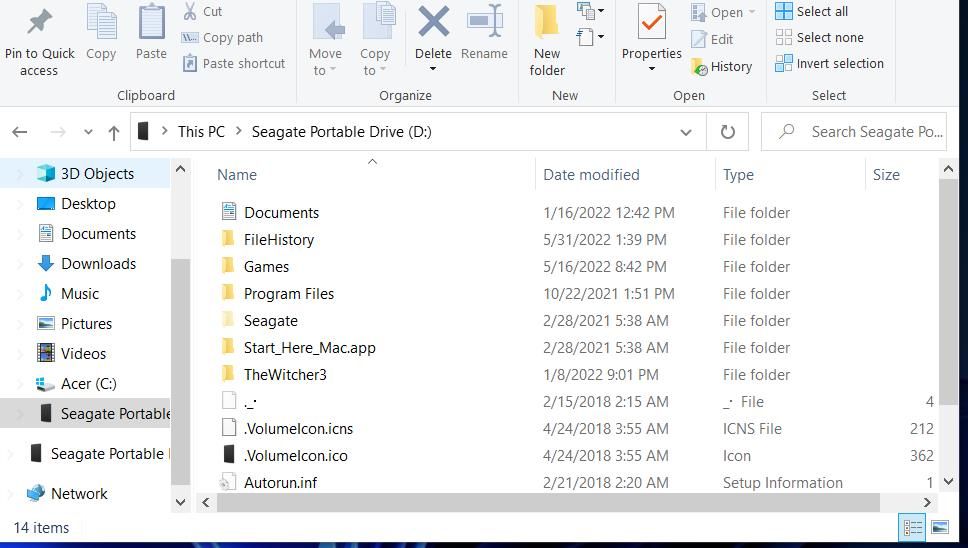Screen dimensions: 968x548
Task: Create a New folder
Action: coord(547,39)
